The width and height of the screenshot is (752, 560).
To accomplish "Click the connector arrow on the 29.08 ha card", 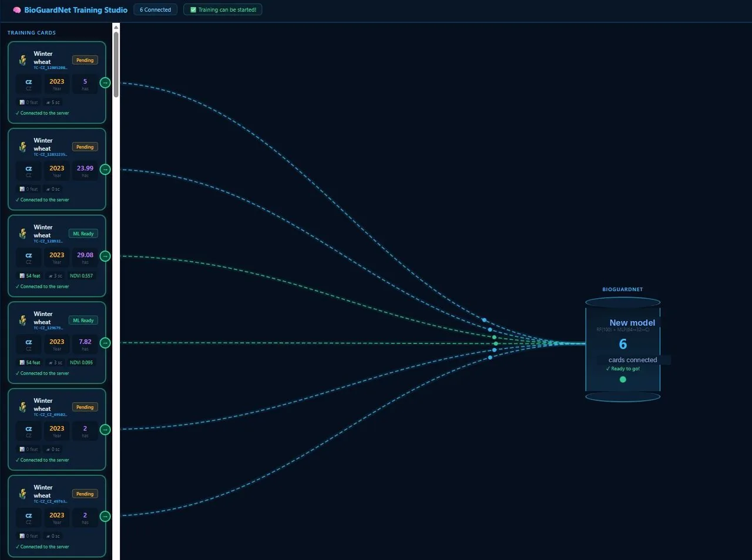I will click(x=105, y=256).
